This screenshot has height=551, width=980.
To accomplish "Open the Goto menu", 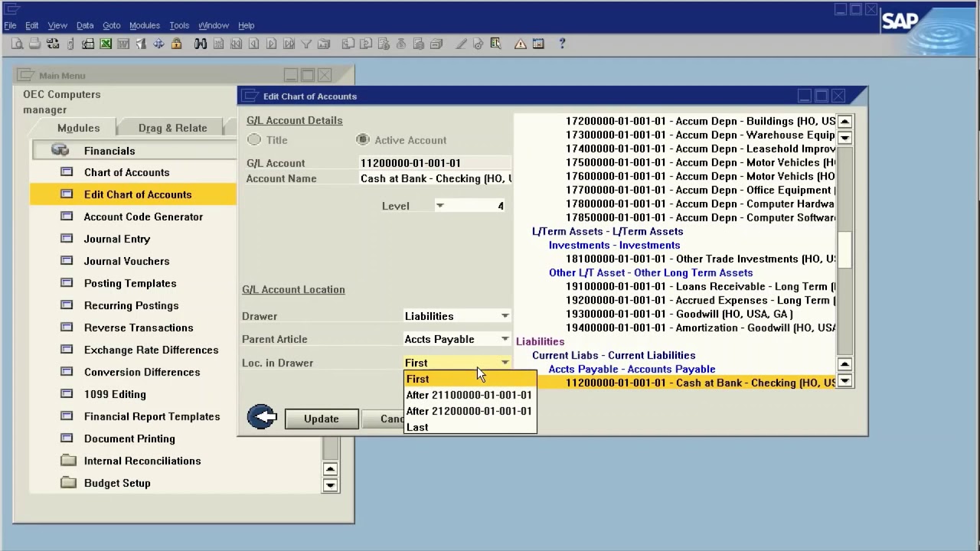I will 112,25.
